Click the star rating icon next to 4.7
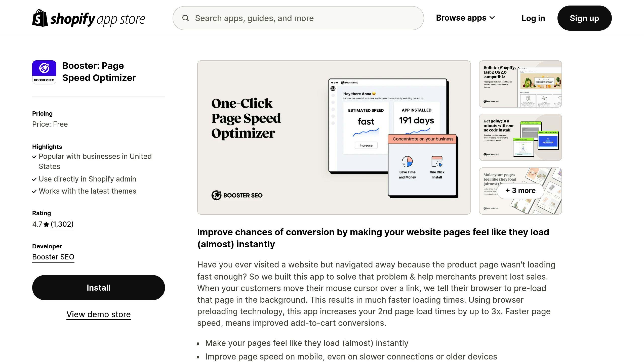This screenshot has width=644, height=362. [x=46, y=224]
